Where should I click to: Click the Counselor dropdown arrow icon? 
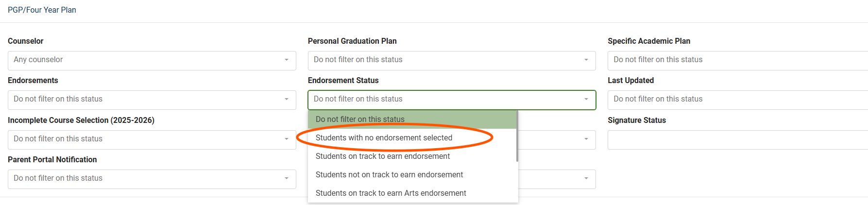click(287, 60)
